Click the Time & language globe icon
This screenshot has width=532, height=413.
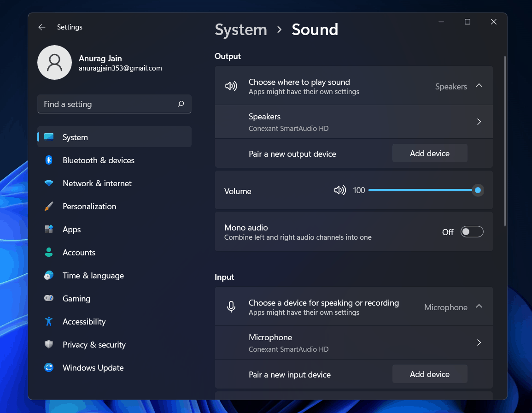click(x=49, y=275)
